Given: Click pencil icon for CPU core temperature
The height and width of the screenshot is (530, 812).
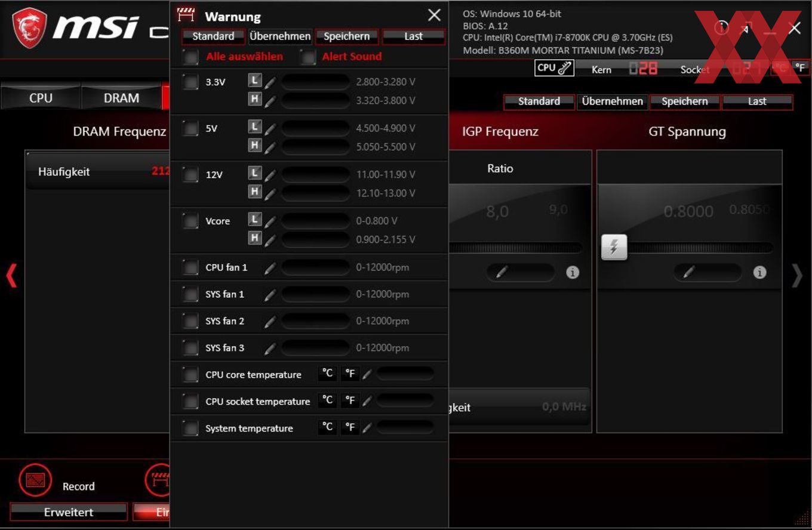Looking at the screenshot, I should click(x=367, y=375).
